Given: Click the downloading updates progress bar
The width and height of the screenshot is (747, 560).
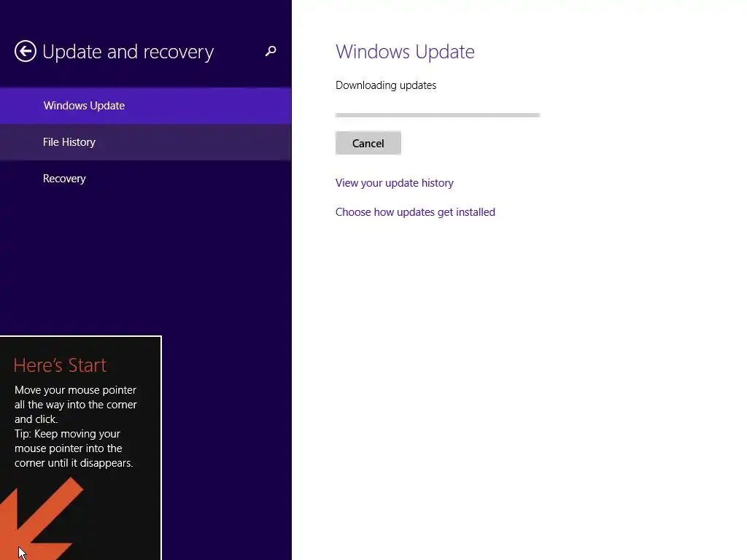Looking at the screenshot, I should tap(438, 115).
